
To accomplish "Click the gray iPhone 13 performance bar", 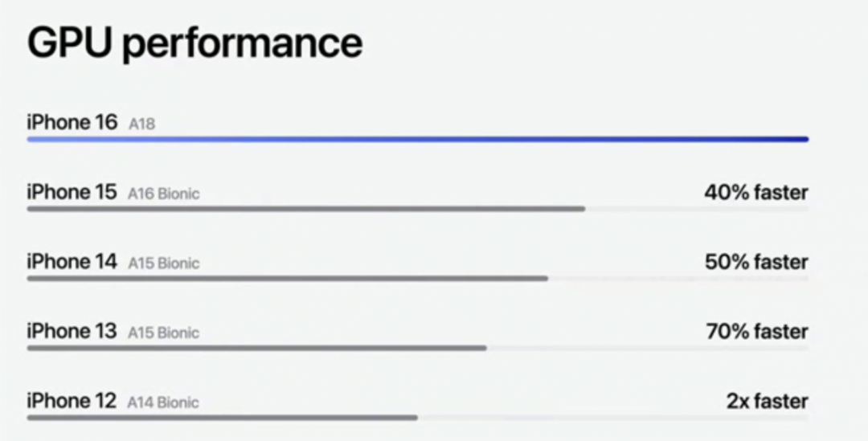I will [256, 348].
